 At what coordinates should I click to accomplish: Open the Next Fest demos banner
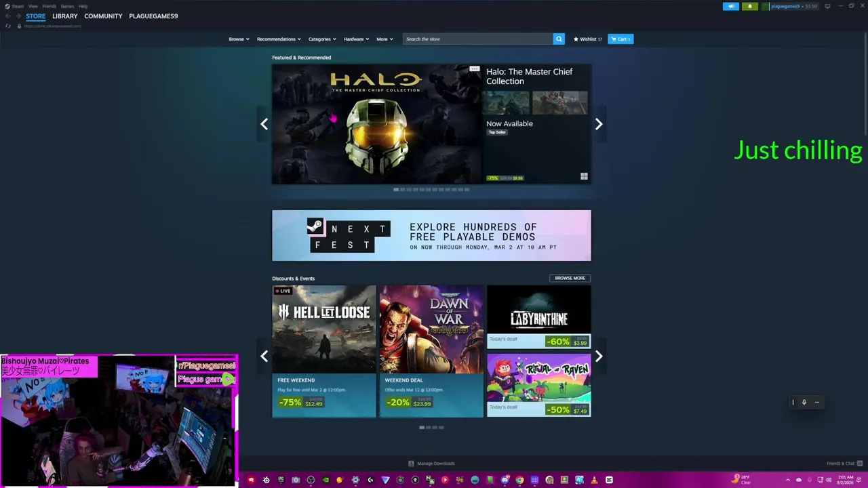pyautogui.click(x=431, y=235)
